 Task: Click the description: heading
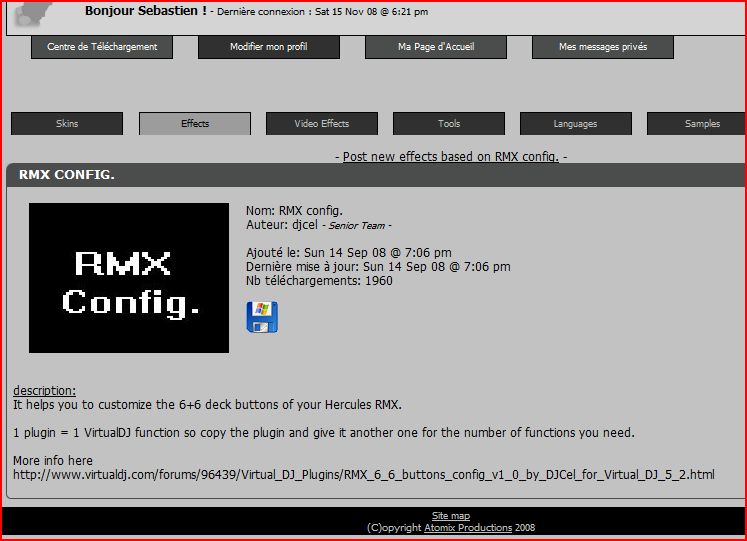coord(44,391)
